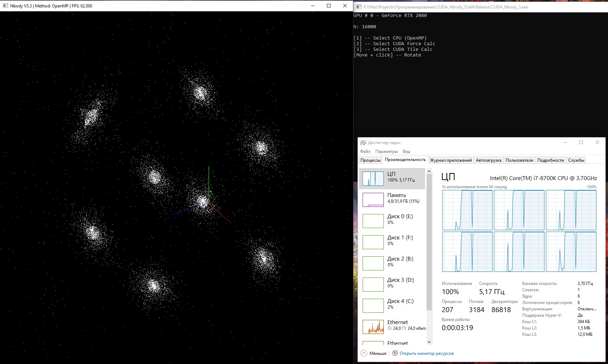Viewport: 608px width, 364px height.
Task: Collapse Task Manager with Меньше button
Action: click(374, 353)
